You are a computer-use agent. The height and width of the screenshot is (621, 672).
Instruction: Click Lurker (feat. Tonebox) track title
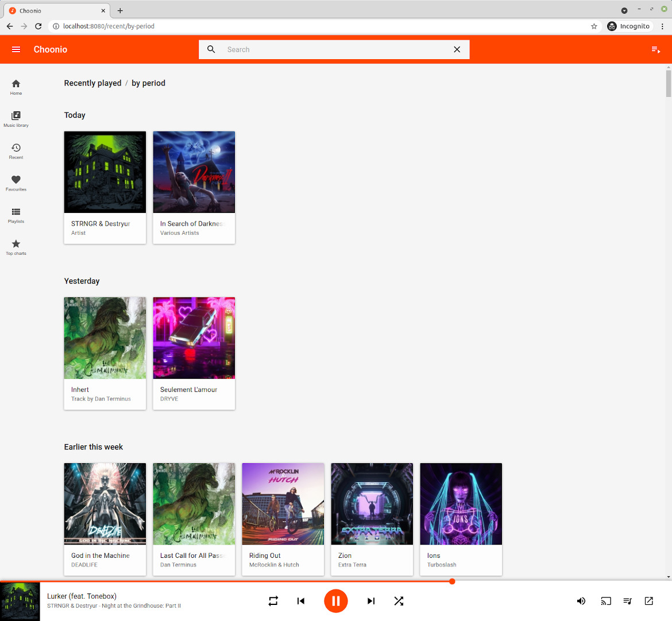[x=82, y=596]
